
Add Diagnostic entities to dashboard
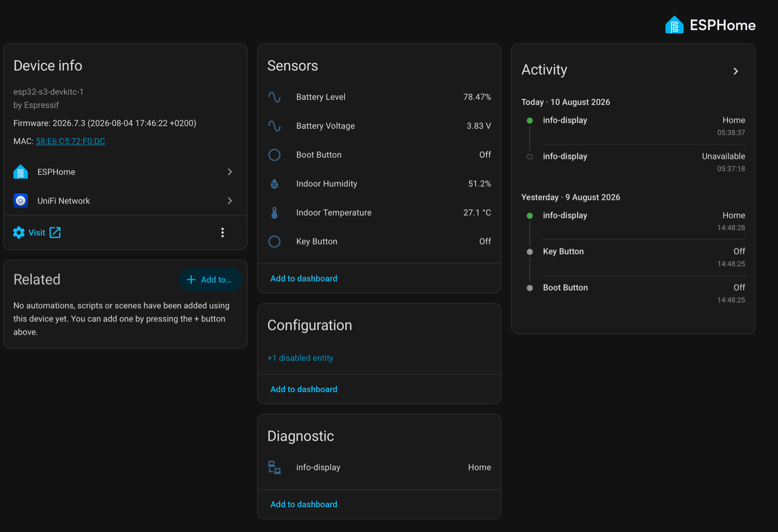[304, 504]
